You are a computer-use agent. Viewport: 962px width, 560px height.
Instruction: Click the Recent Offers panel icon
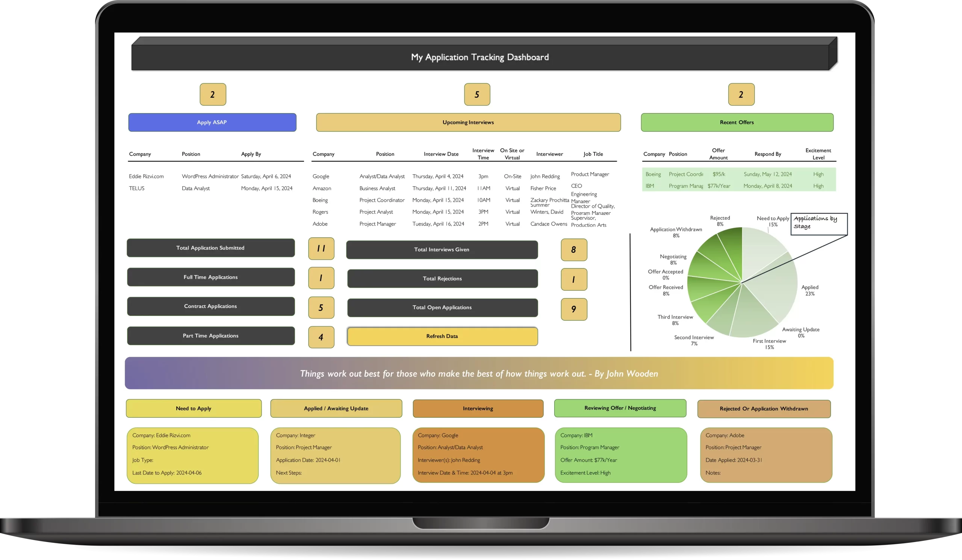click(x=741, y=94)
